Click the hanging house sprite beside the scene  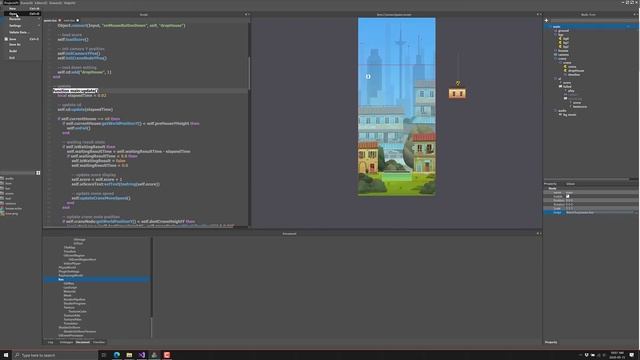457,93
